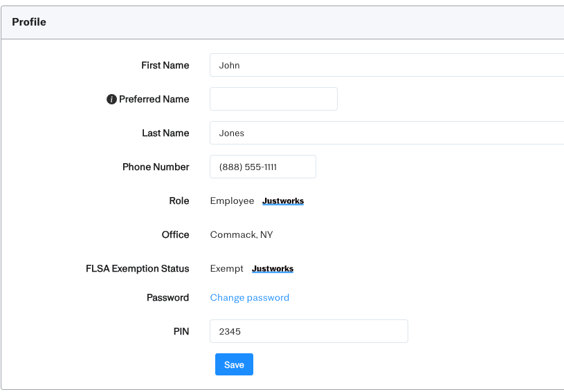Image resolution: width=564 pixels, height=392 pixels.
Task: Click the First Name label
Action: (165, 66)
